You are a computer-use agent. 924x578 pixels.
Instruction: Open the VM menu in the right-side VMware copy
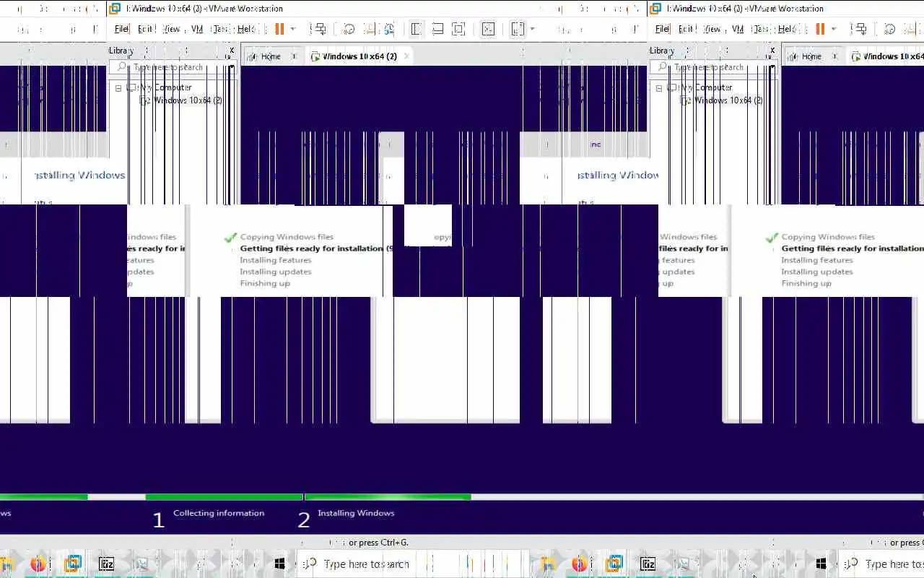click(x=738, y=29)
